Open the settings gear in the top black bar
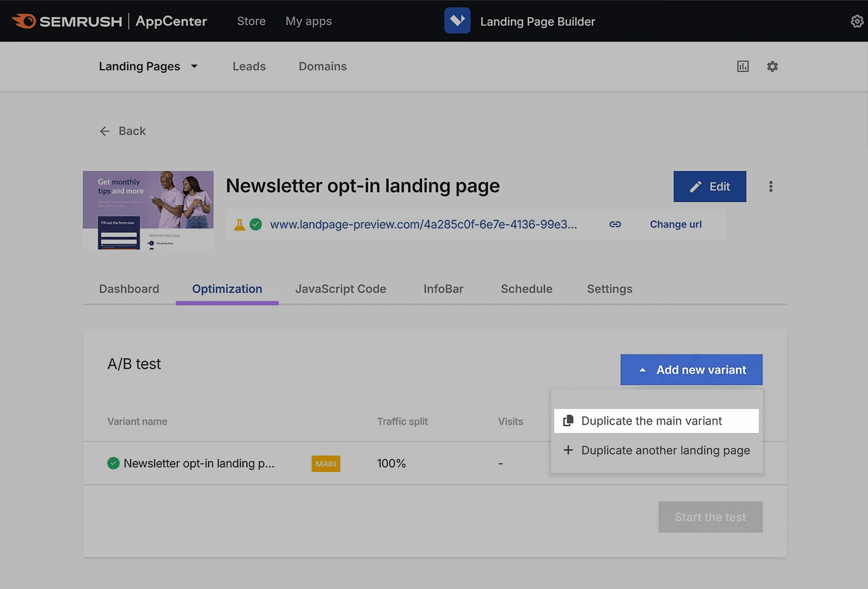 pyautogui.click(x=857, y=21)
